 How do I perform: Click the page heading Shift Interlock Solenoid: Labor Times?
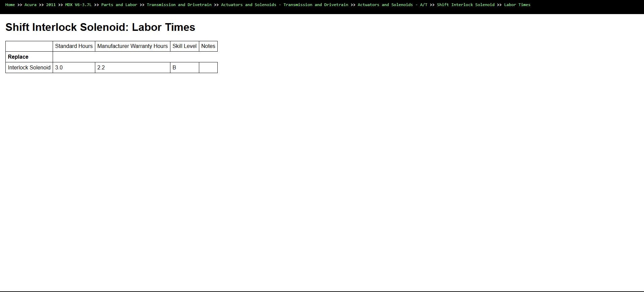100,27
